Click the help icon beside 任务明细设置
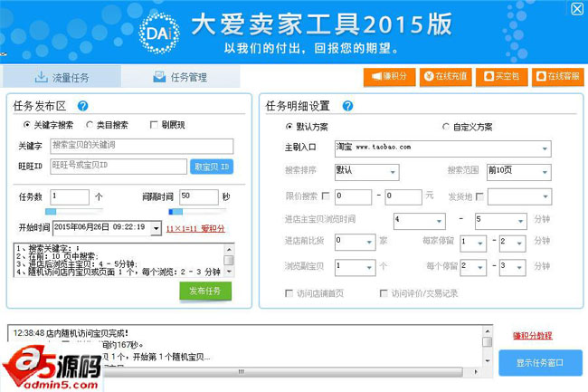The height and width of the screenshot is (392, 588). point(347,106)
